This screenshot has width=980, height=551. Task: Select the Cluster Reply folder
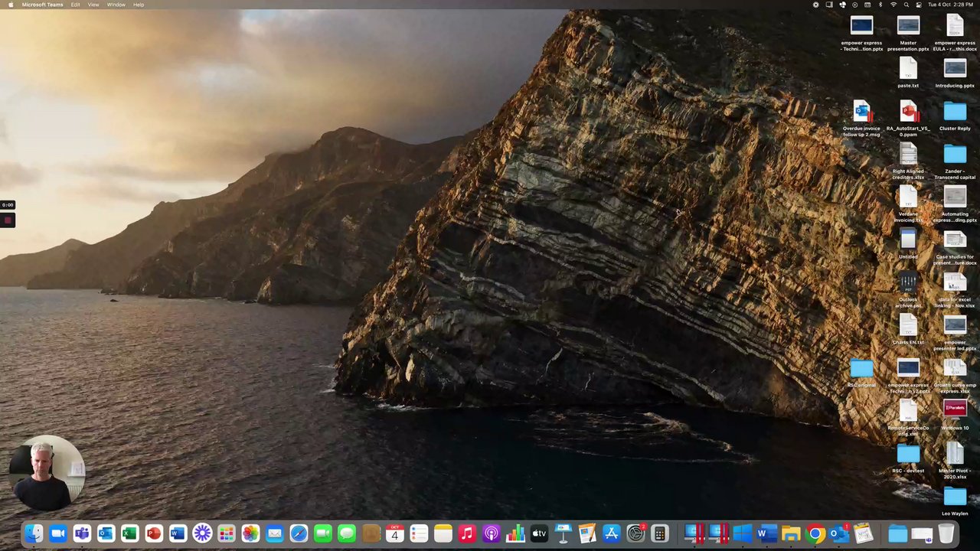[955, 112]
